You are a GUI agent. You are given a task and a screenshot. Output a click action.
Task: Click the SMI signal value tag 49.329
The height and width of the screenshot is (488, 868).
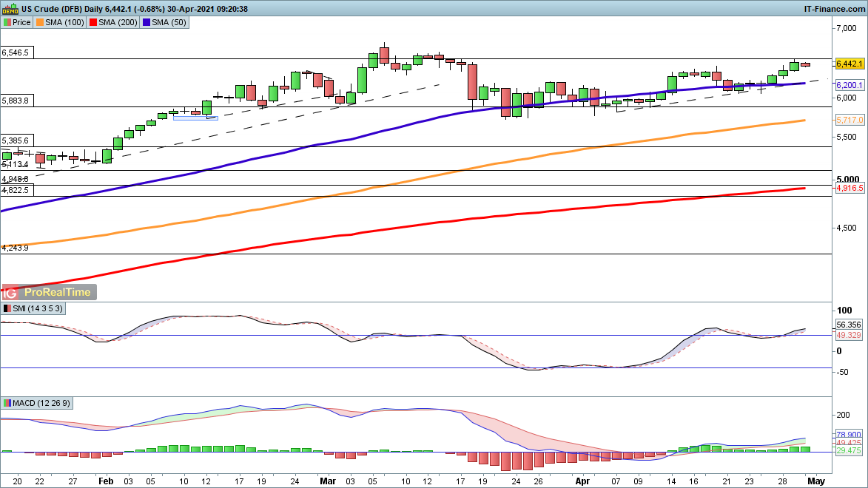pos(849,335)
